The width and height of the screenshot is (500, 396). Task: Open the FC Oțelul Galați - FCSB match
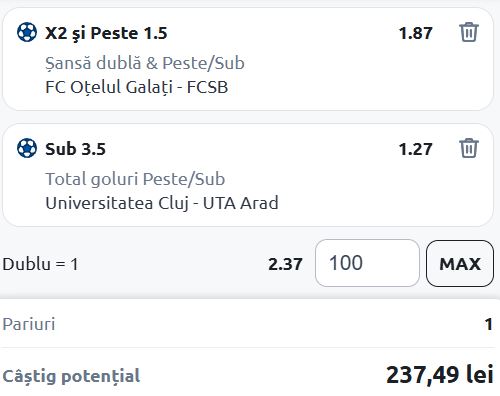[136, 87]
